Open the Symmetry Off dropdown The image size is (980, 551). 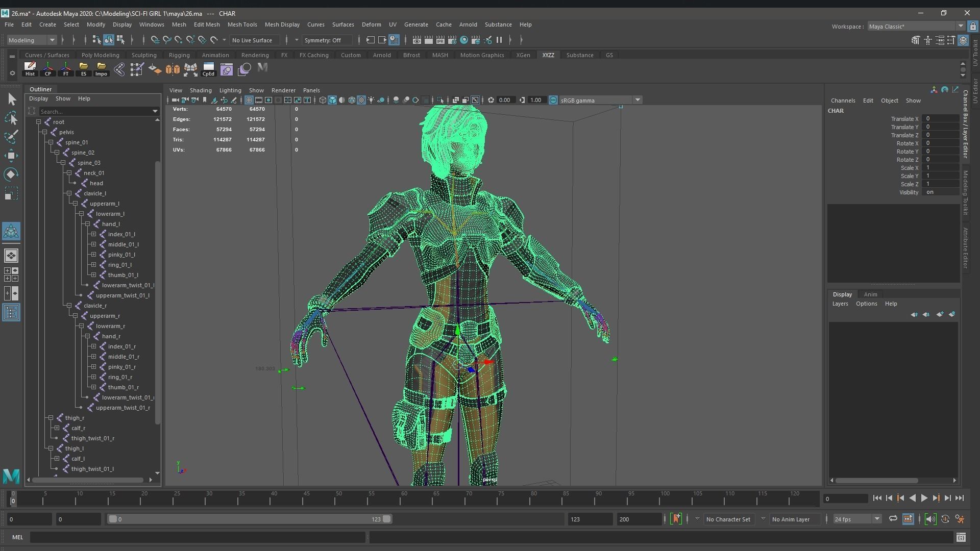coord(327,40)
